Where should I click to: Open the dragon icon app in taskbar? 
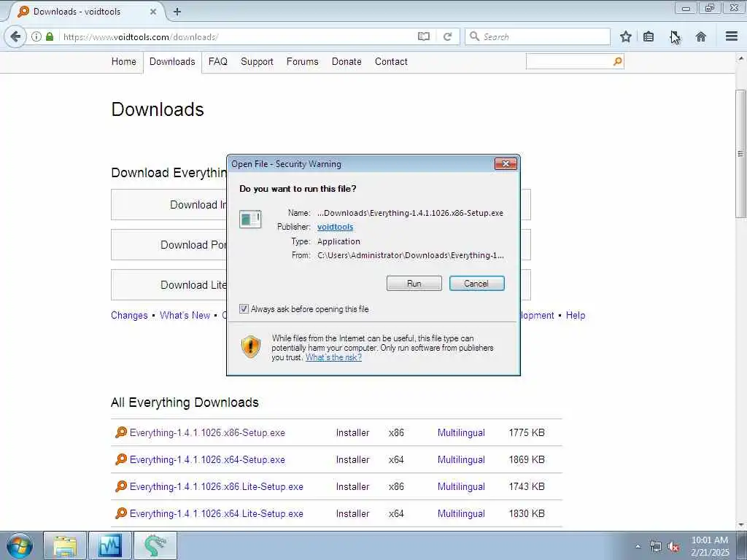(155, 545)
